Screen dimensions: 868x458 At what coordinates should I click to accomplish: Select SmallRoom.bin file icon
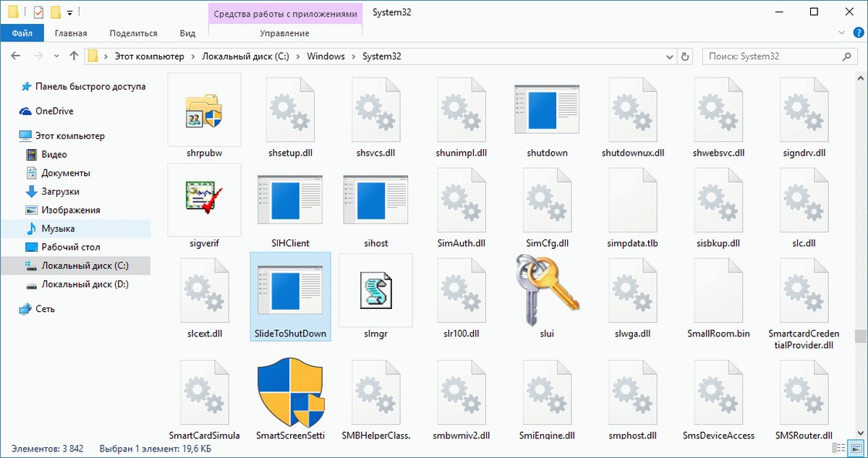718,291
